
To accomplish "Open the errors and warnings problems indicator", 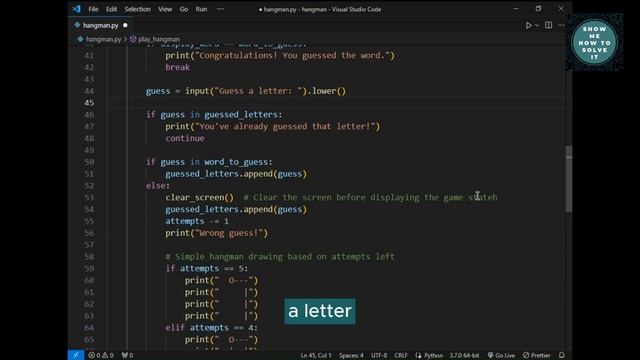I will pyautogui.click(x=101, y=355).
